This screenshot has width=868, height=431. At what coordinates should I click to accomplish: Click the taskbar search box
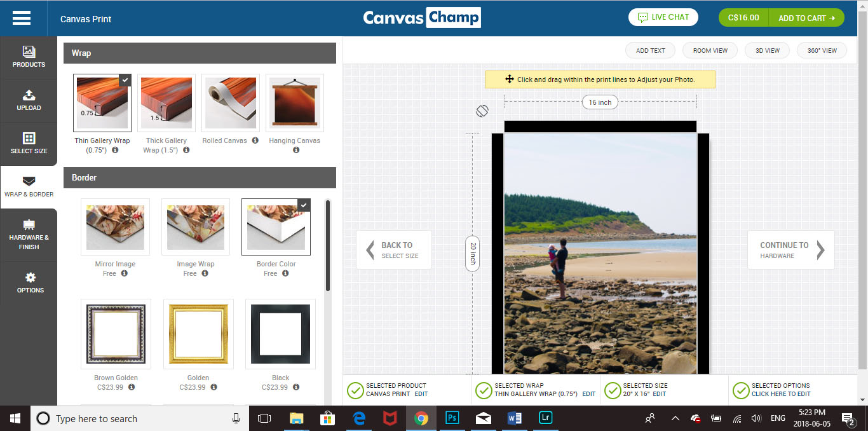[x=139, y=418]
